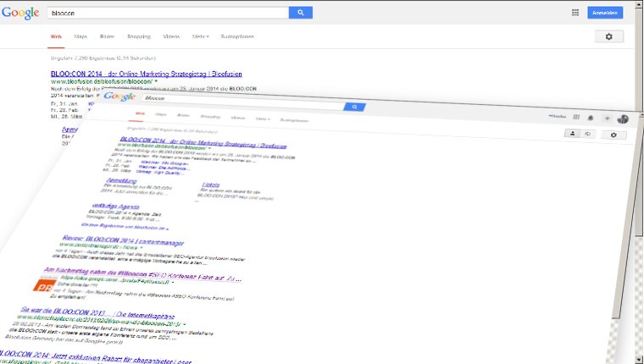The height and width of the screenshot is (364, 644).
Task: Open BLOO:CON 2014 Strategietag result on the tilted page
Action: [203, 142]
